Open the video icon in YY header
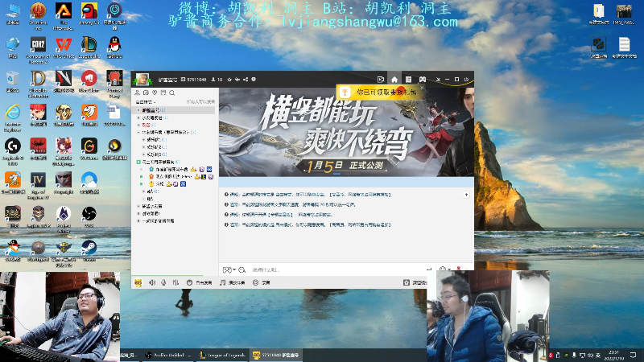644x362 pixels. coord(380,79)
